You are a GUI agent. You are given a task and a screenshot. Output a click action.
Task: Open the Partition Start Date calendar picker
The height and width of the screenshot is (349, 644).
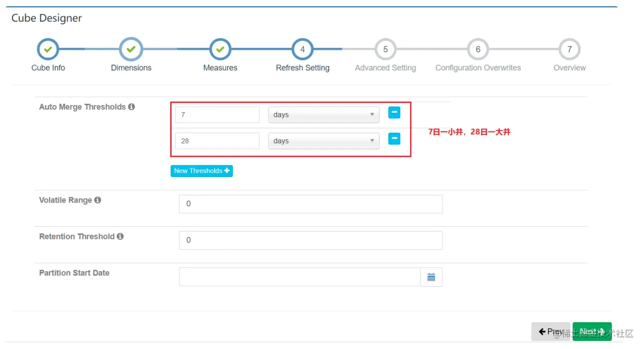point(431,277)
